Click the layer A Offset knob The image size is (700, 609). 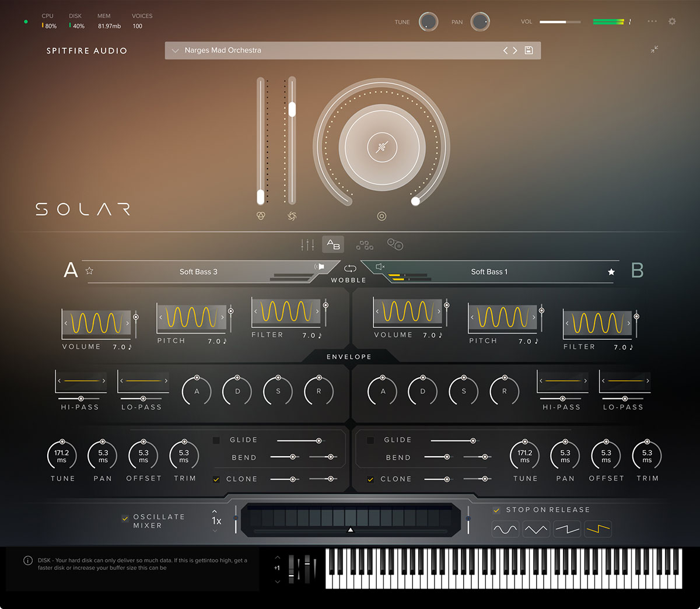[143, 456]
